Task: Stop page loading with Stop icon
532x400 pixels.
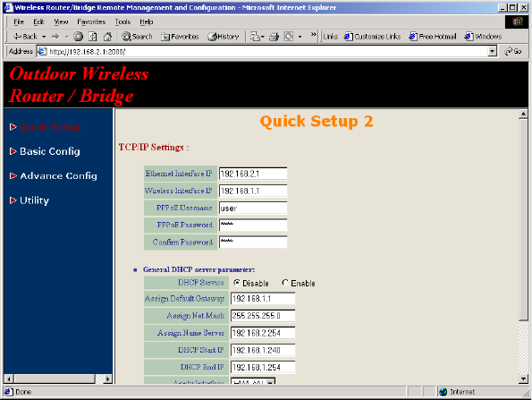Action: (x=79, y=37)
